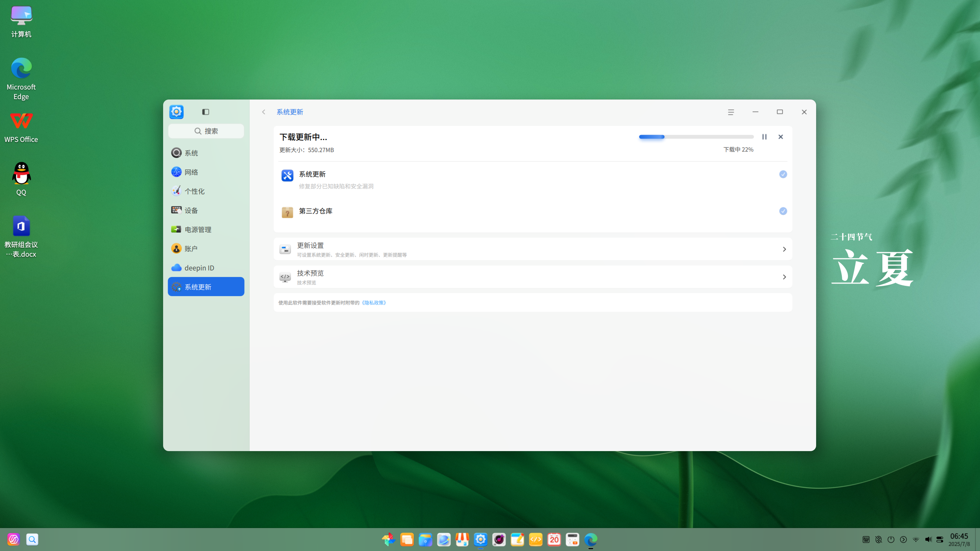
Task: Open the Music player in the dock
Action: (x=499, y=540)
